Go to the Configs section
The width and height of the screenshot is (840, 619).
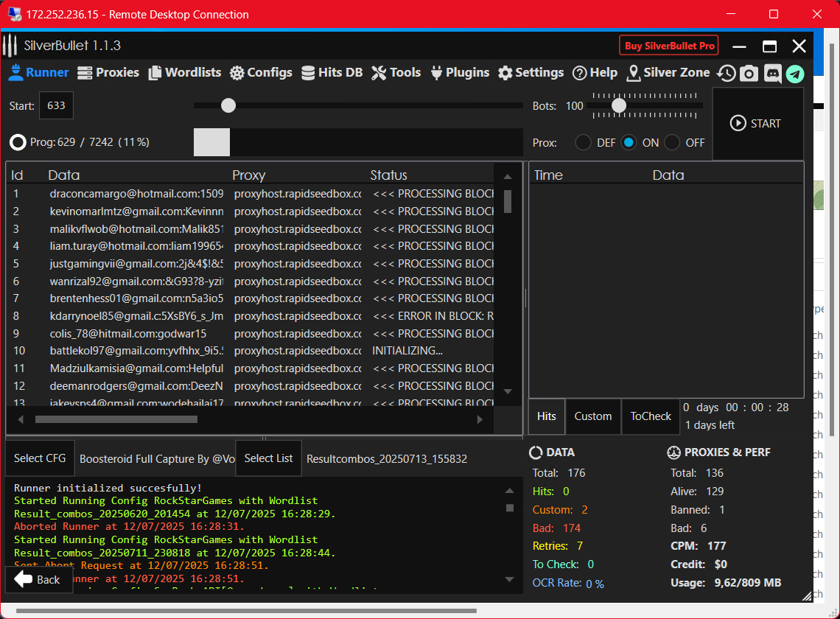pos(261,72)
